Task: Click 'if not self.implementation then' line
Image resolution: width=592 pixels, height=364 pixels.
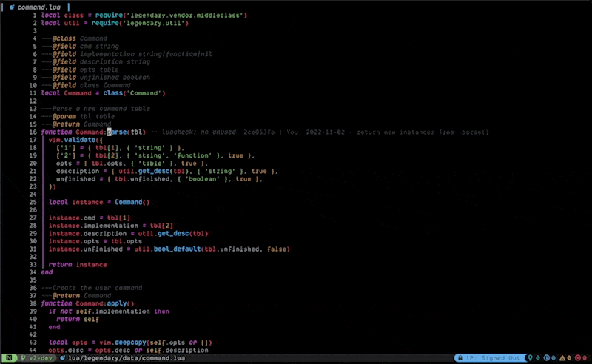Action: [109, 311]
